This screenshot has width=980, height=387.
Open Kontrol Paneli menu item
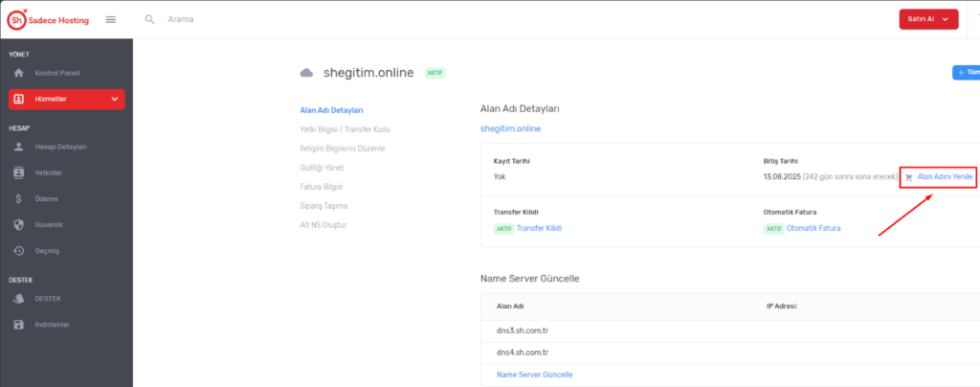pyautogui.click(x=57, y=73)
